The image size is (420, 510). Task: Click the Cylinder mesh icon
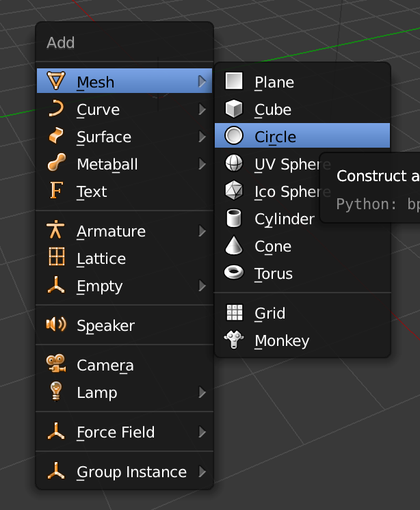(235, 219)
